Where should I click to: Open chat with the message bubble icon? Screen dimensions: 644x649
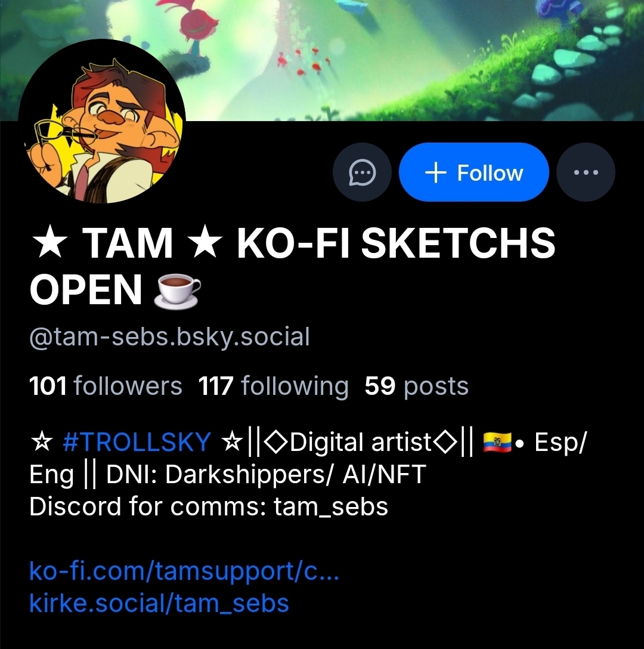pos(362,172)
